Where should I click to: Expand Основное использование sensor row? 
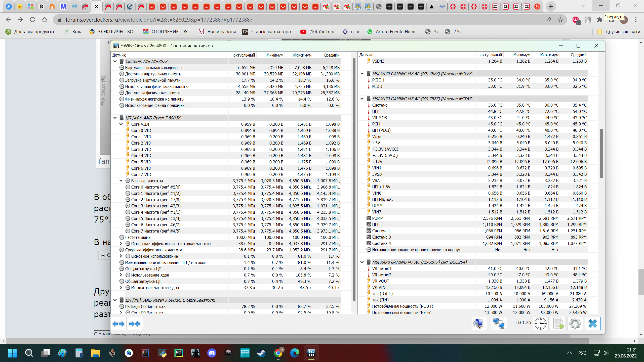point(121,256)
